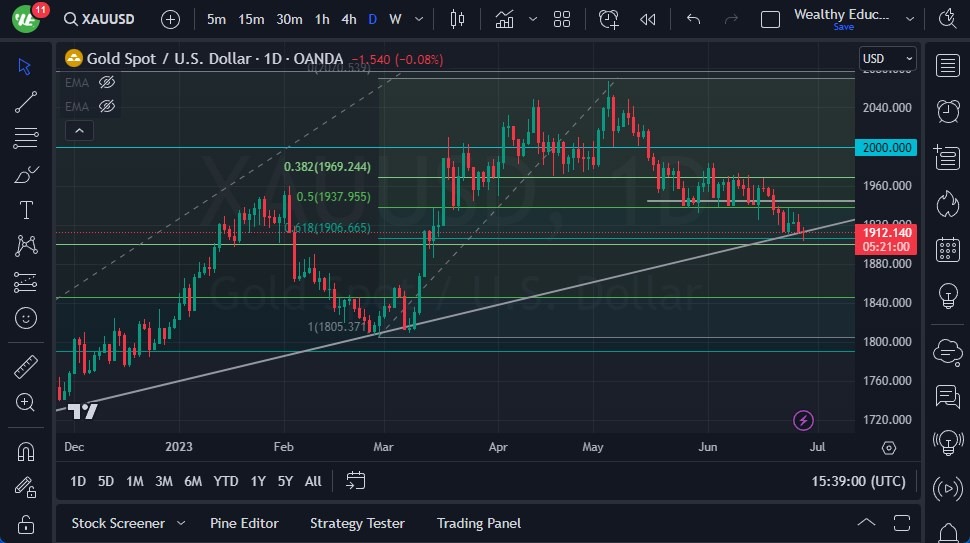Screen dimensions: 970x543
Task: Toggle stay in drawing mode
Action: coord(25,488)
